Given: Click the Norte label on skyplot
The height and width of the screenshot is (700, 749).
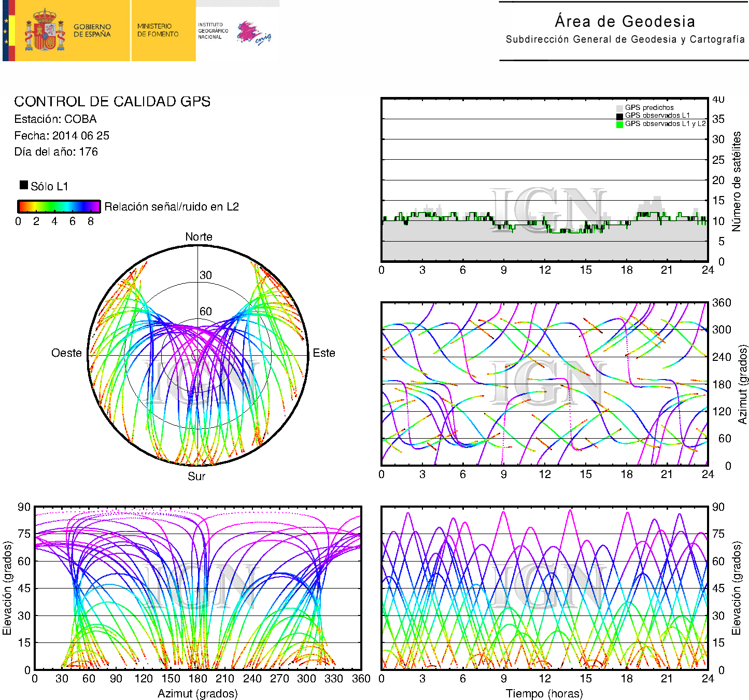Looking at the screenshot, I should click(199, 237).
